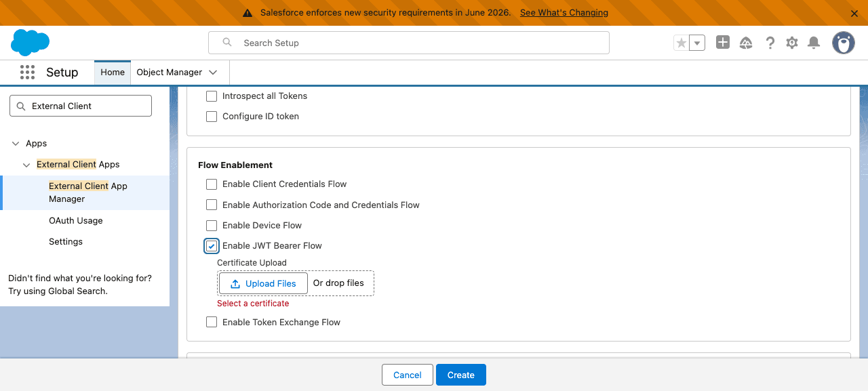Open the help question mark icon
The width and height of the screenshot is (868, 391).
click(x=770, y=43)
